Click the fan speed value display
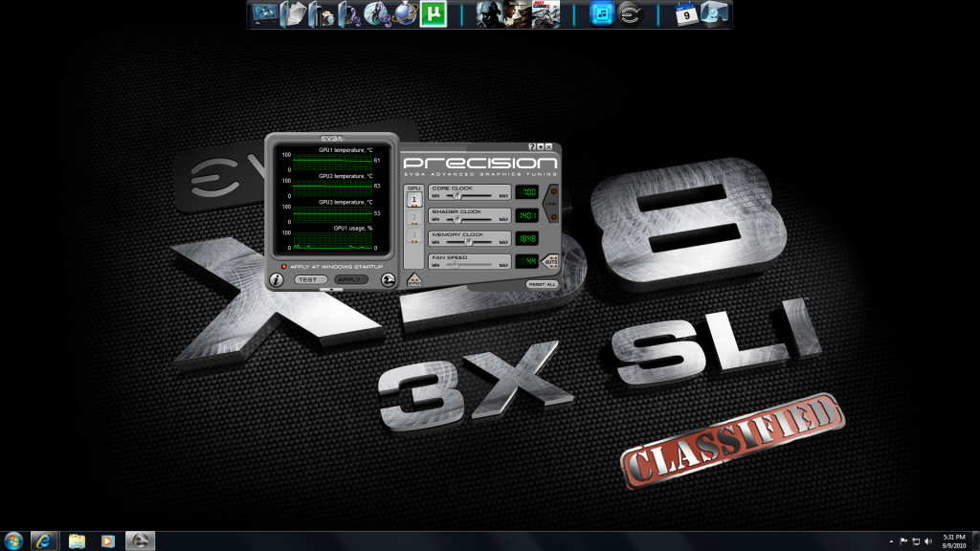This screenshot has width=980, height=551. tap(527, 262)
